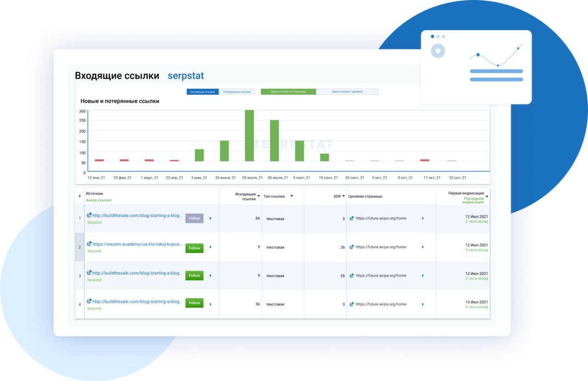Image resolution: width=588 pixels, height=381 pixels.
Task: Click the Анкор ссылки subheader label
Action: point(98,200)
